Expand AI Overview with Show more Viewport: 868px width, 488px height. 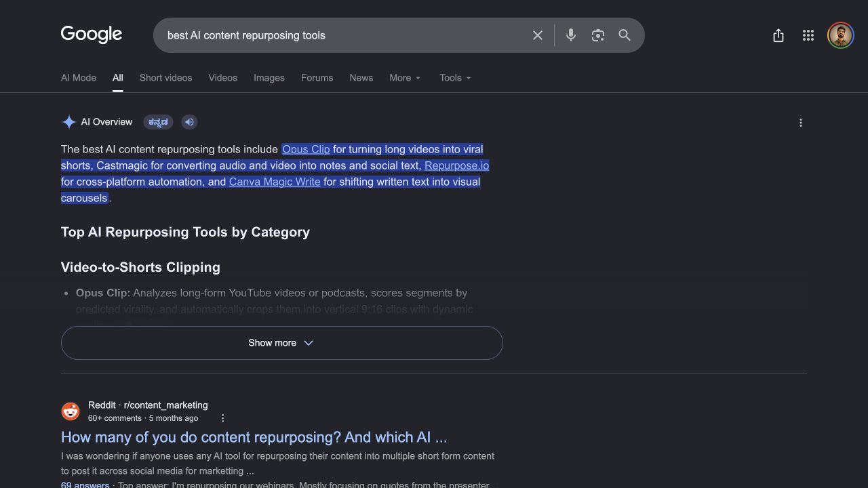tap(281, 343)
